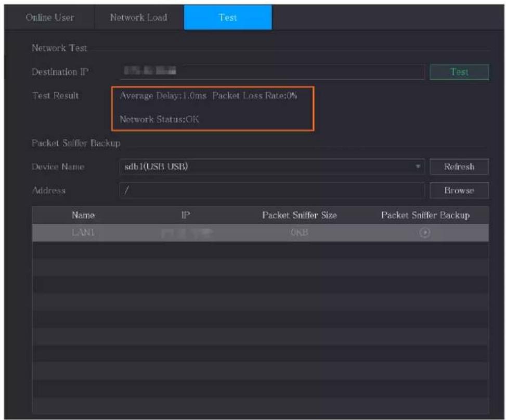The height and width of the screenshot is (420, 506).
Task: Click the Packet Loss Rate result text
Action: [x=255, y=96]
